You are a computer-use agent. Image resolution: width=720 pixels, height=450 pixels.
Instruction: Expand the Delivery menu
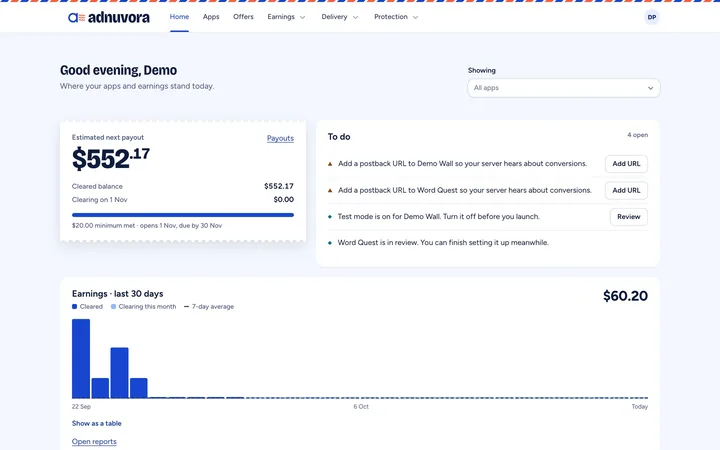pos(339,17)
